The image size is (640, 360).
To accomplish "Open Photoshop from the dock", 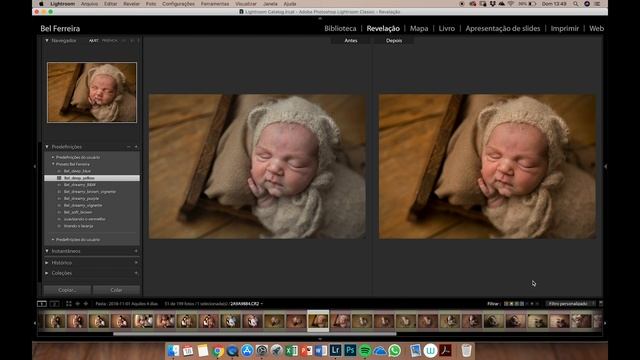I will [x=350, y=350].
